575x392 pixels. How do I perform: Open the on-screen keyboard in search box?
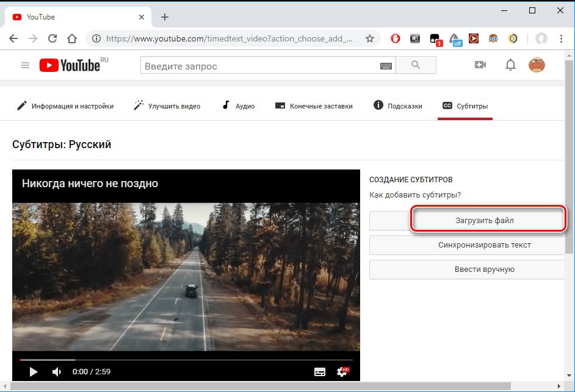(385, 66)
